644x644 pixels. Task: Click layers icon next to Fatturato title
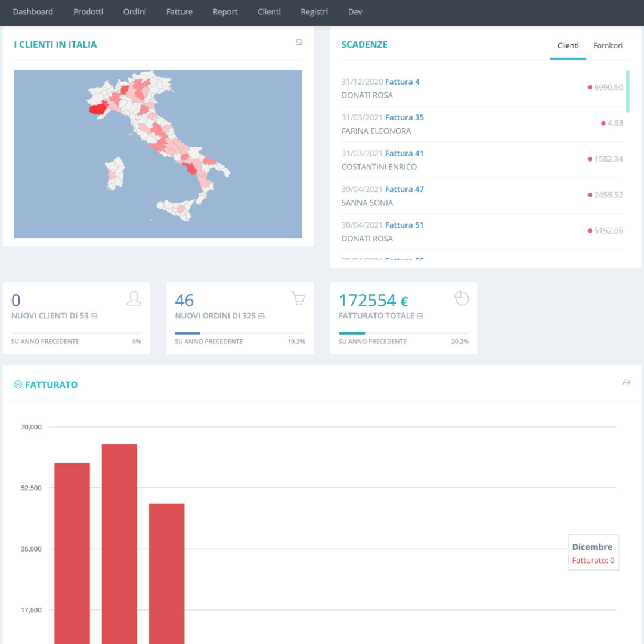(x=18, y=385)
